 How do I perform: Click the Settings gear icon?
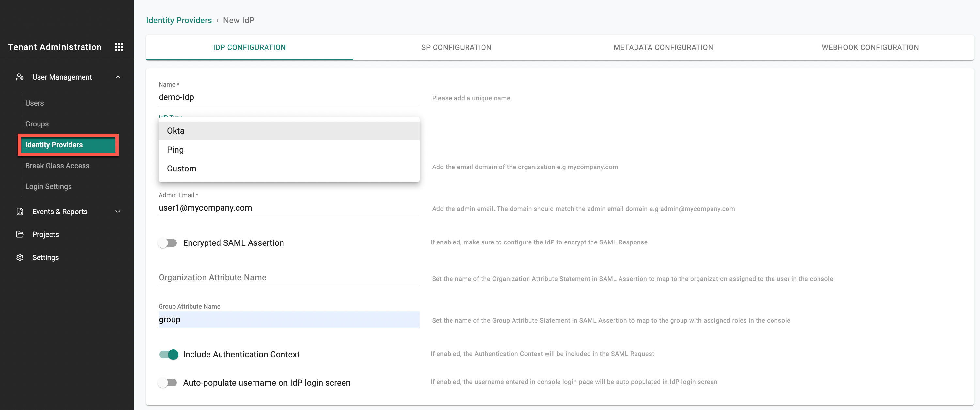20,257
